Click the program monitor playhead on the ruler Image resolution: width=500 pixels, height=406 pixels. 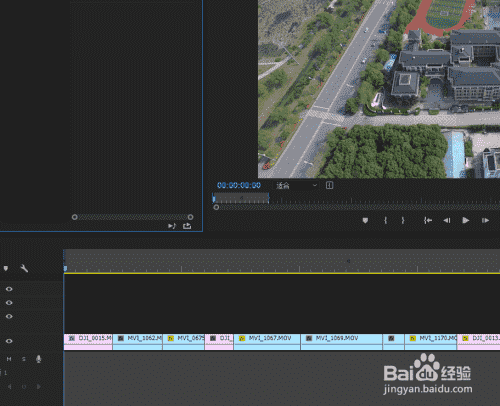(214, 199)
